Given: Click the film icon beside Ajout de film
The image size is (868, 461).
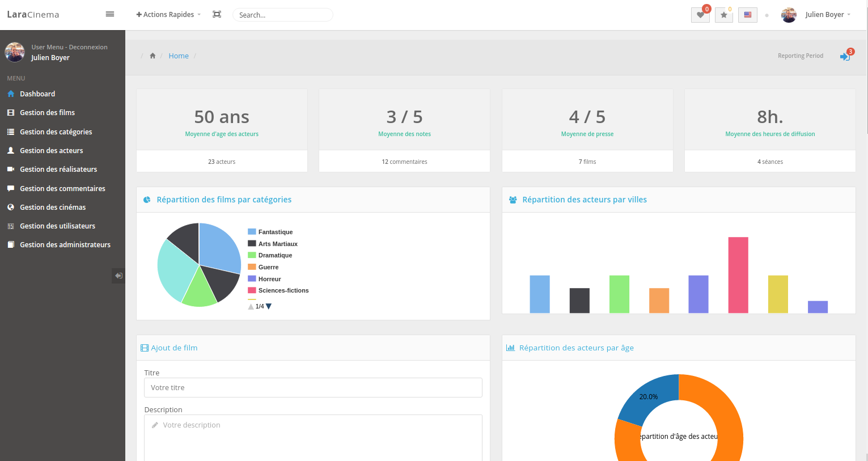Looking at the screenshot, I should pos(145,348).
